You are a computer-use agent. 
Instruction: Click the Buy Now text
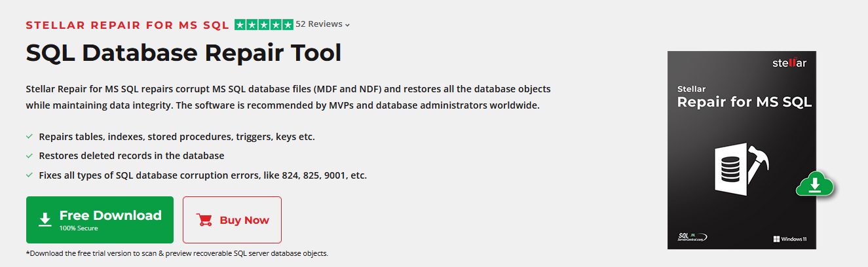pyautogui.click(x=244, y=221)
